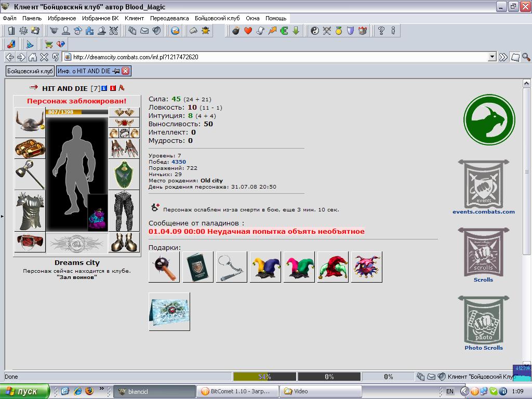
Task: Expand the address bar URL dropdown
Action: [x=492, y=57]
